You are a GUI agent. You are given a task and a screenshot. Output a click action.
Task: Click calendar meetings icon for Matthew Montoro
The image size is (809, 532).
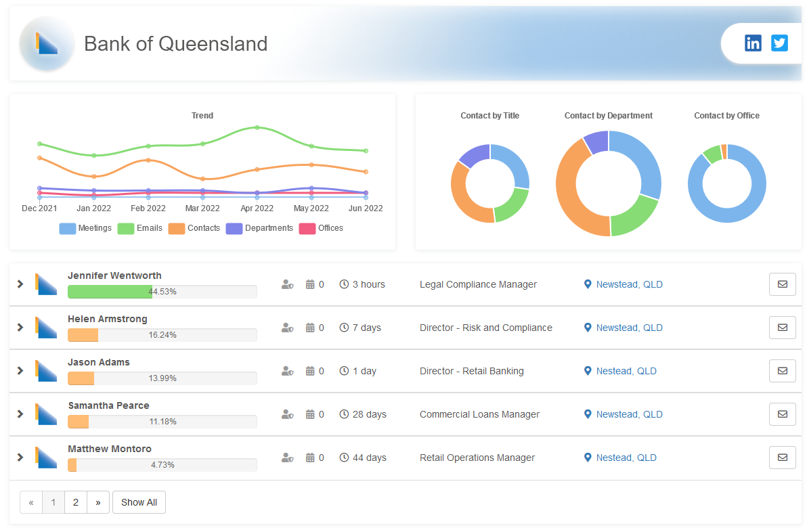coord(310,458)
